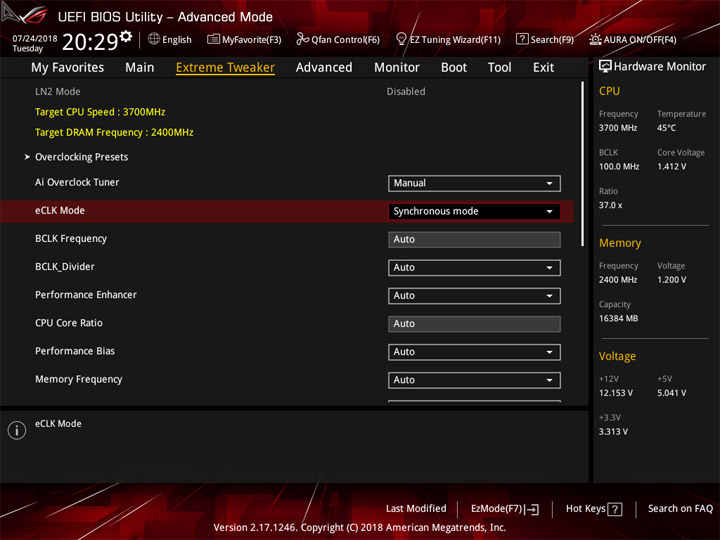This screenshot has height=540, width=720.
Task: Switch to the Boot tab
Action: (x=454, y=68)
